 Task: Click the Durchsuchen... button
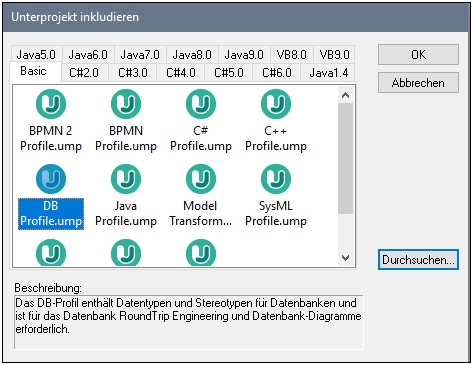pyautogui.click(x=418, y=260)
